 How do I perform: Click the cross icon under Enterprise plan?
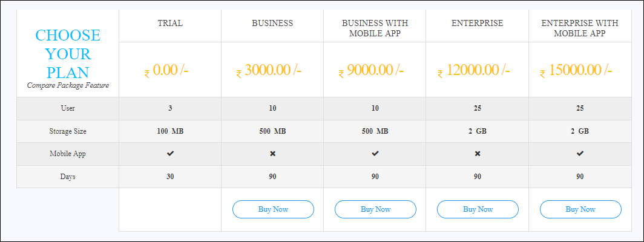point(477,154)
